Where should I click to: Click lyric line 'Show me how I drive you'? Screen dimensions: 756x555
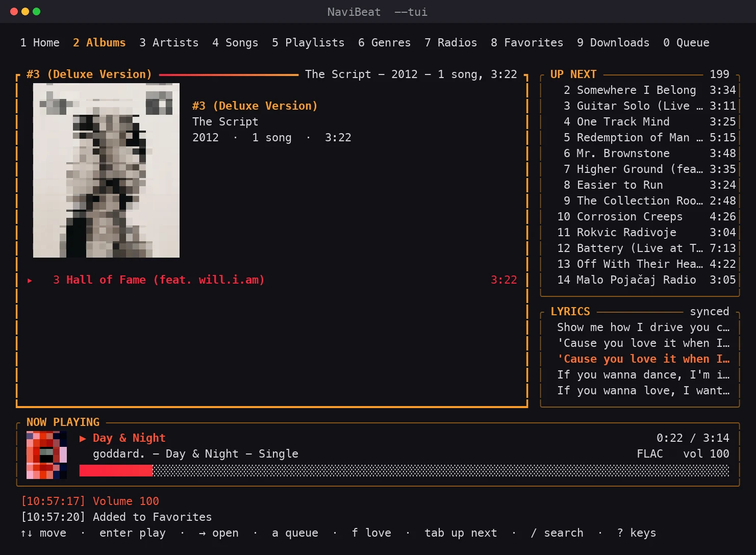click(643, 327)
